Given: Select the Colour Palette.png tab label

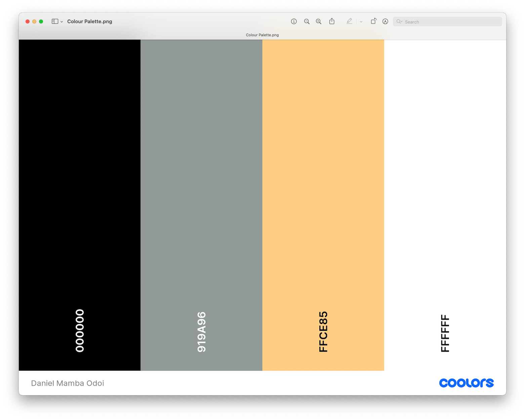Looking at the screenshot, I should pyautogui.click(x=262, y=35).
